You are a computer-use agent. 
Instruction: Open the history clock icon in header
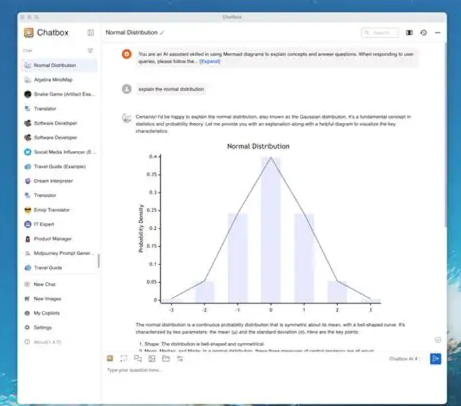pos(423,32)
